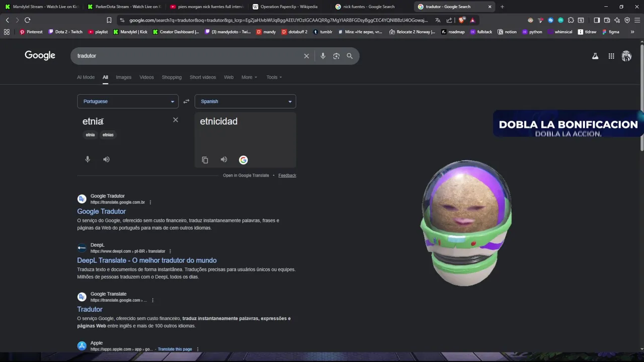Search by image with the Lens icon
The width and height of the screenshot is (644, 362).
[336, 56]
